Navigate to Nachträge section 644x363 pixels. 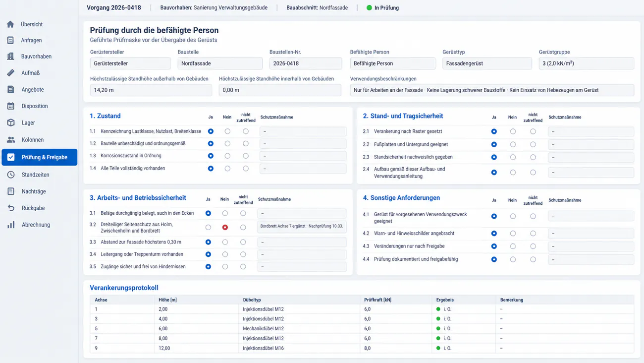(x=34, y=191)
